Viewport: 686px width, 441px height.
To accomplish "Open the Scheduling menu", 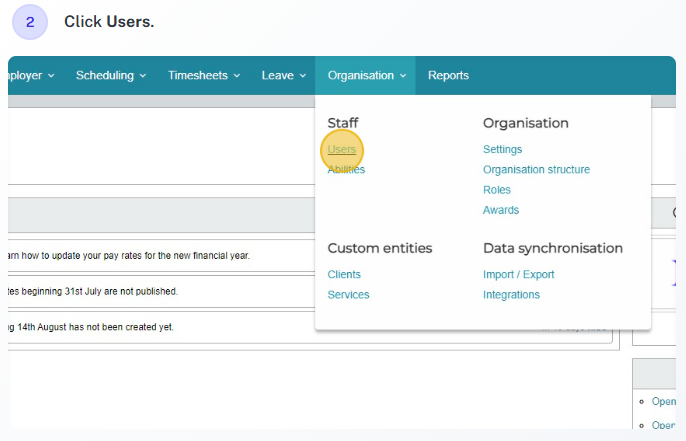I will pos(111,75).
